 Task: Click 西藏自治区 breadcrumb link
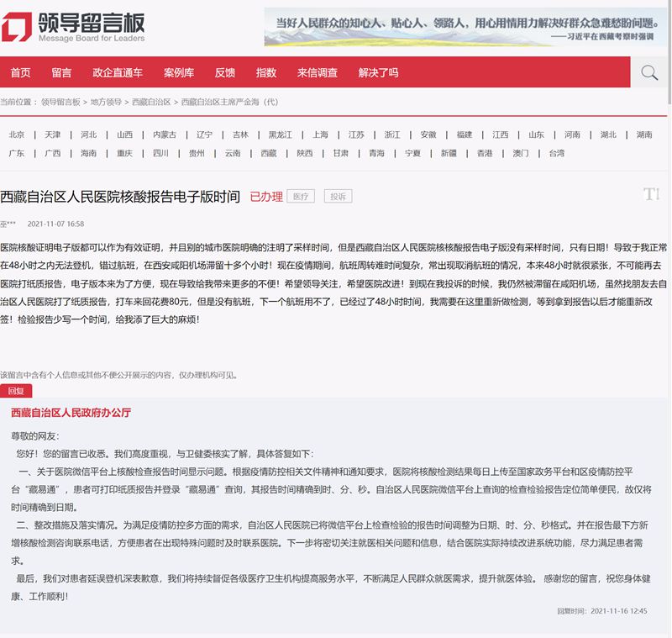tap(151, 102)
